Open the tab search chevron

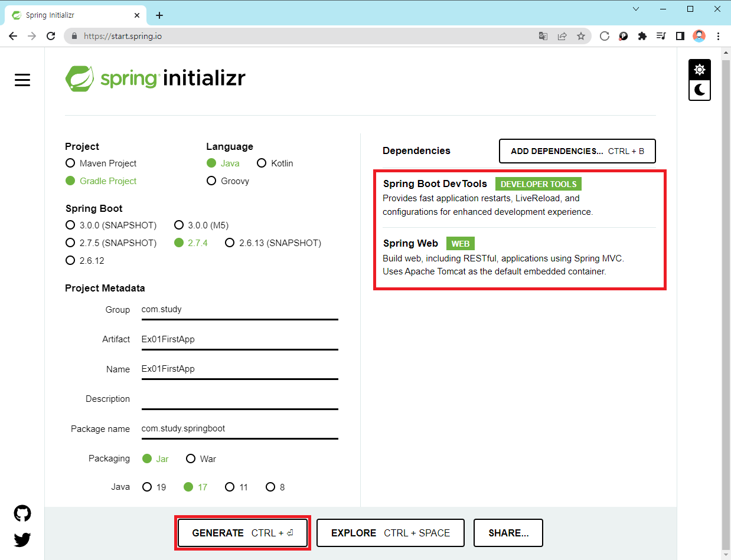click(x=636, y=9)
